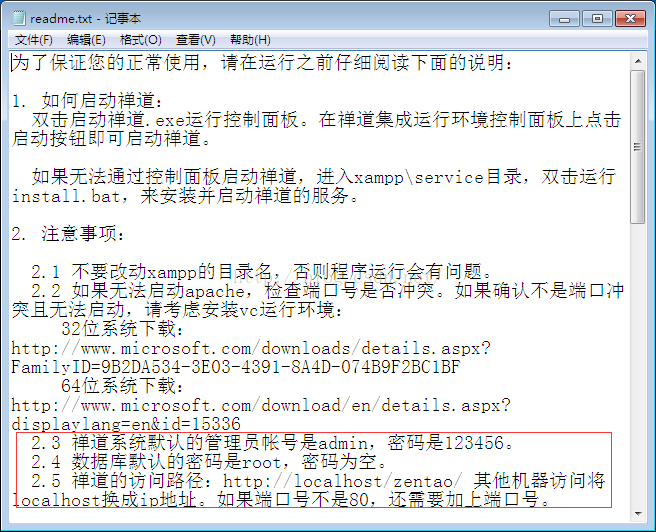Image resolution: width=656 pixels, height=532 pixels.
Task: Click the text '启动按钮即可启动禅道。'
Action: point(111,139)
